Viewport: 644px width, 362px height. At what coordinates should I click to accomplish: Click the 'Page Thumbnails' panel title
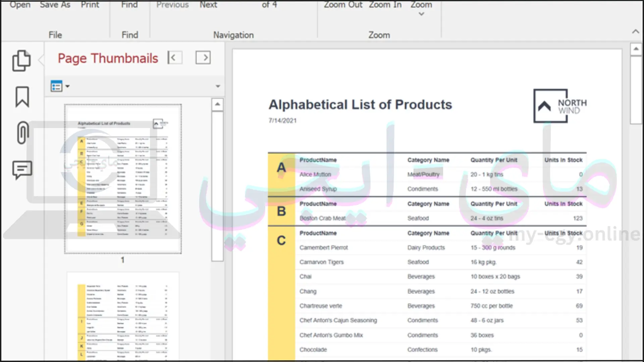108,58
